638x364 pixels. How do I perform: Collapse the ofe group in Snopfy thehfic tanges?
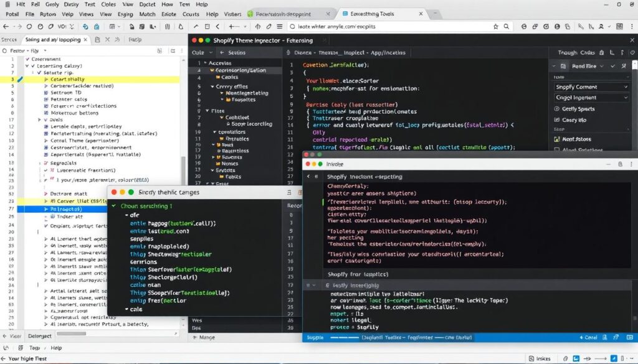coord(126,215)
